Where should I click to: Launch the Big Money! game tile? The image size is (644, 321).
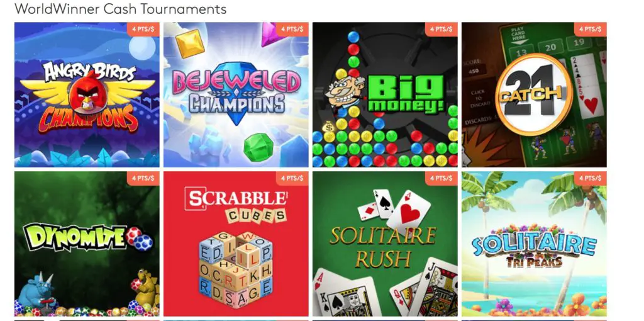pyautogui.click(x=385, y=94)
